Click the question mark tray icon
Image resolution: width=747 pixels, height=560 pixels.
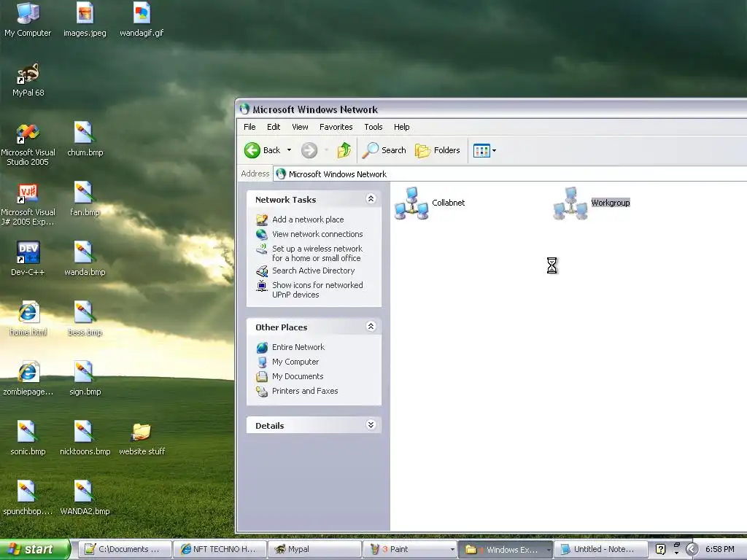[660, 550]
